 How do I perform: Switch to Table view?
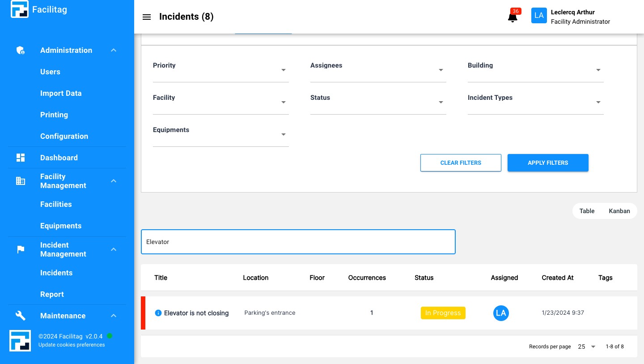coord(587,211)
